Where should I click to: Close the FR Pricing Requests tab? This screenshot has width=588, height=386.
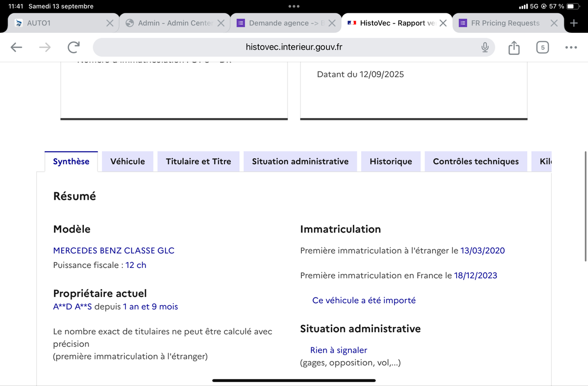554,23
